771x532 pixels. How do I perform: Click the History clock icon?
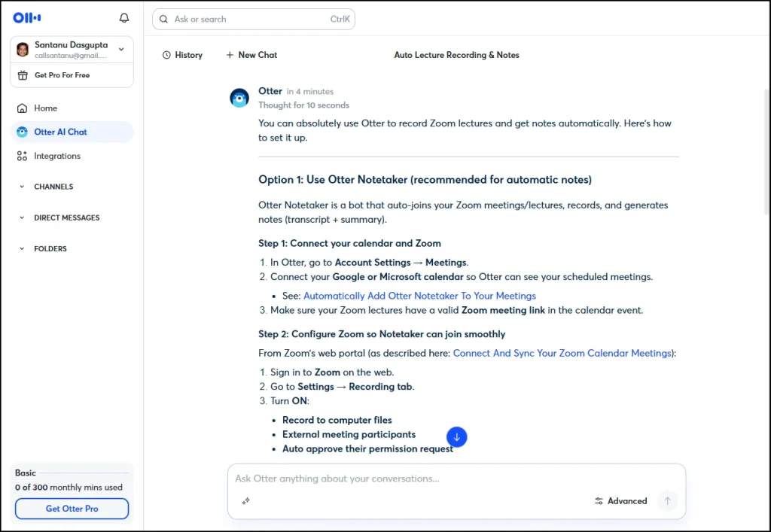[x=166, y=55]
